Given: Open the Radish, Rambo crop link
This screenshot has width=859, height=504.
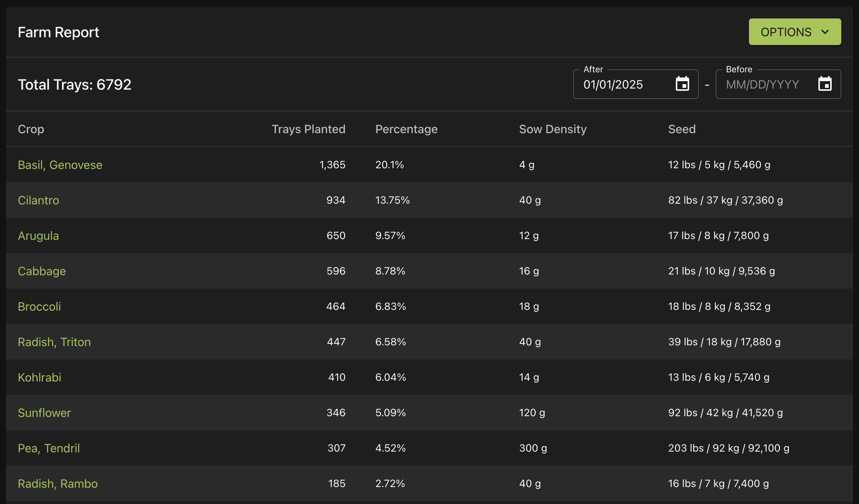Looking at the screenshot, I should pos(58,483).
